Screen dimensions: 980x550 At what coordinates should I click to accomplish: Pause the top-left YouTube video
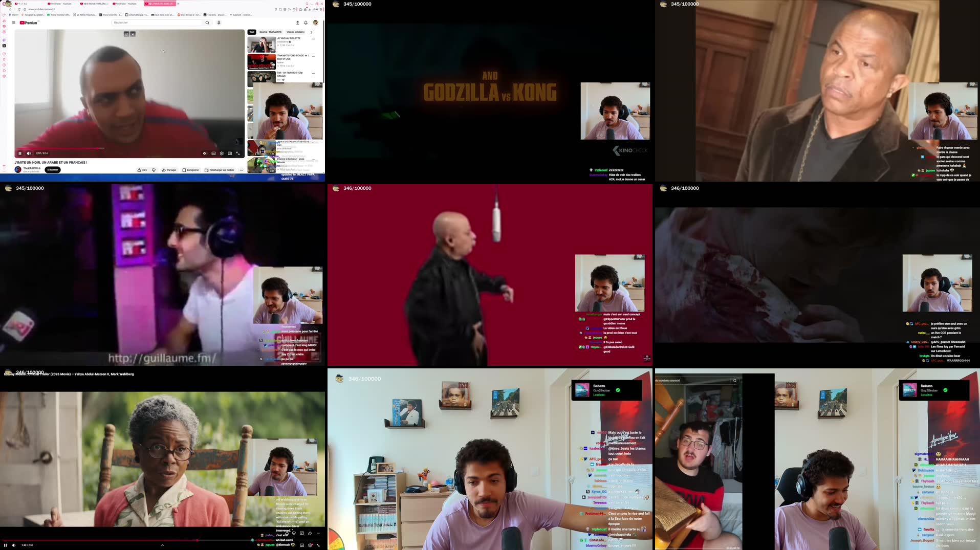[x=20, y=153]
